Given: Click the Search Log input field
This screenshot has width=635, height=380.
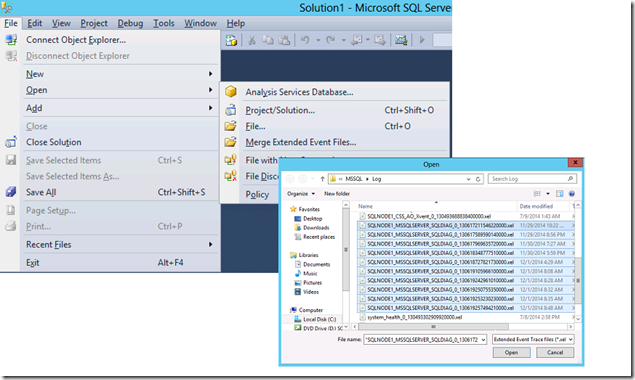Looking at the screenshot, I should pyautogui.click(x=528, y=179).
